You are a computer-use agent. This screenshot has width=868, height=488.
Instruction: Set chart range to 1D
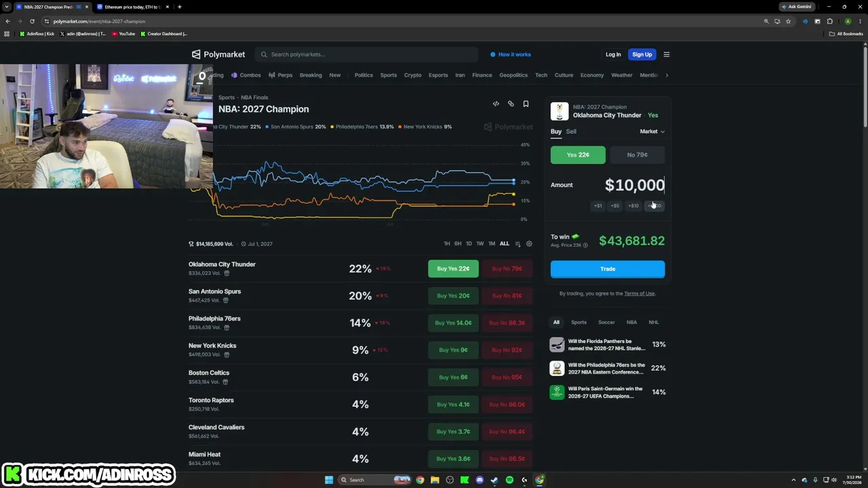469,244
